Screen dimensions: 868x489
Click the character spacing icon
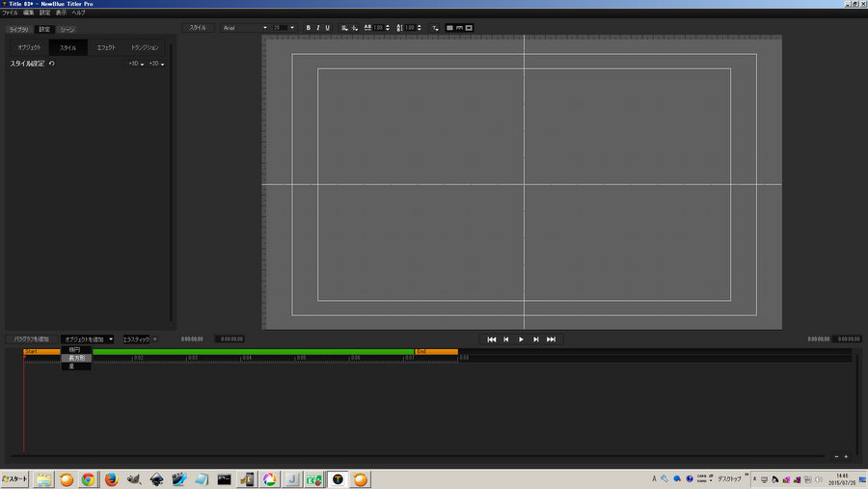[367, 28]
